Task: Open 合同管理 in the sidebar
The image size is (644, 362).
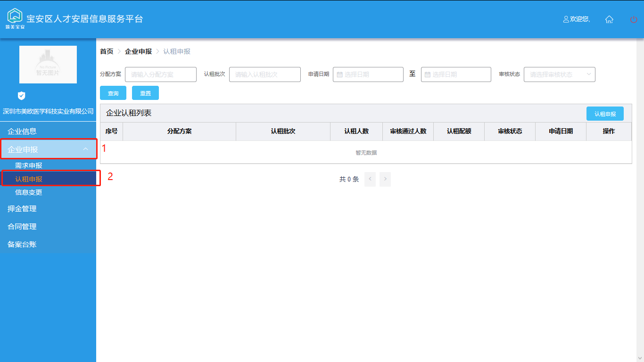Action: coord(22,227)
